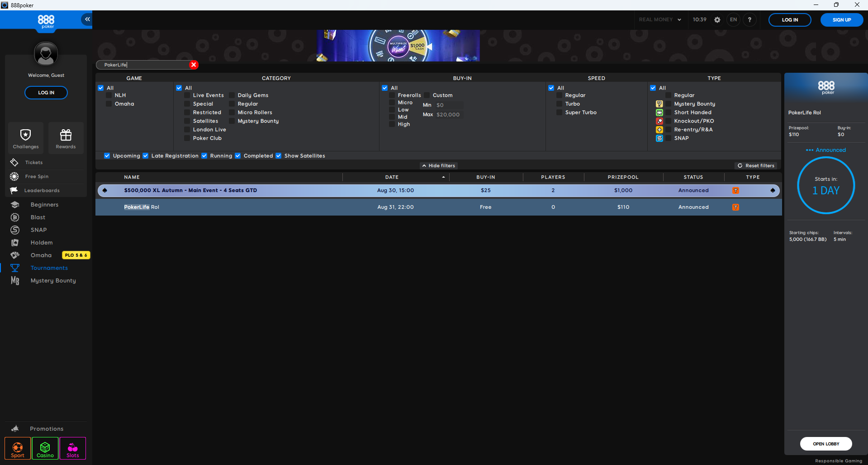Viewport: 868px width, 465px height.
Task: Click Multiprize Wheel promo banner
Action: (x=398, y=46)
